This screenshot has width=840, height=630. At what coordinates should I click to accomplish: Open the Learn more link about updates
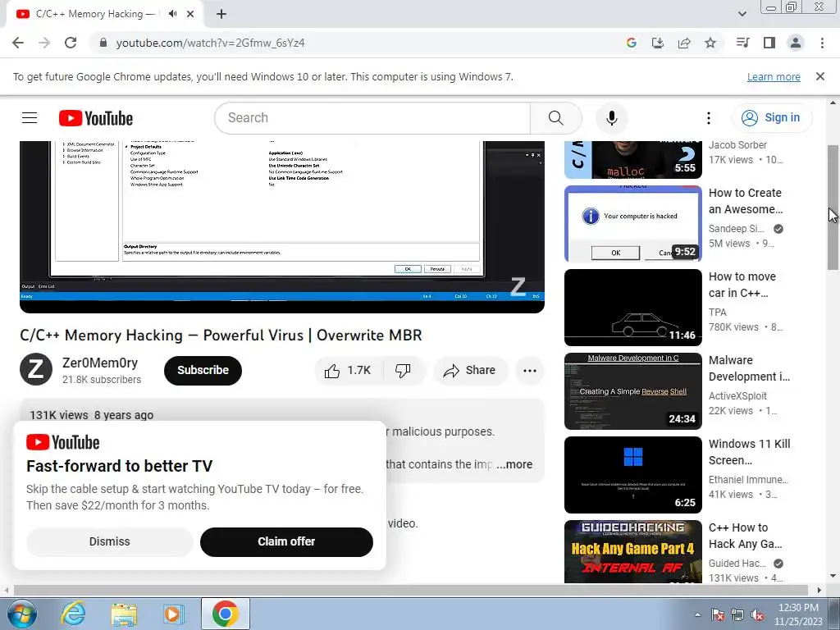774,77
